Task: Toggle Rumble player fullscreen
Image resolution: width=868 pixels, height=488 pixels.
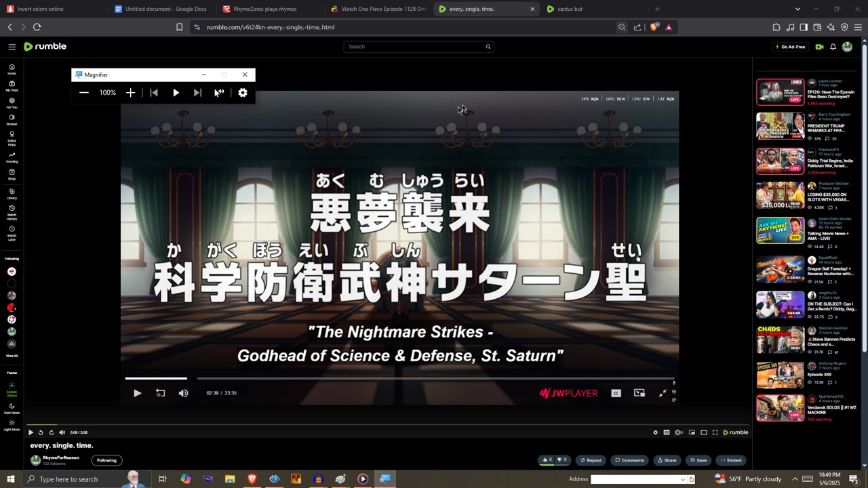Action: [715, 432]
